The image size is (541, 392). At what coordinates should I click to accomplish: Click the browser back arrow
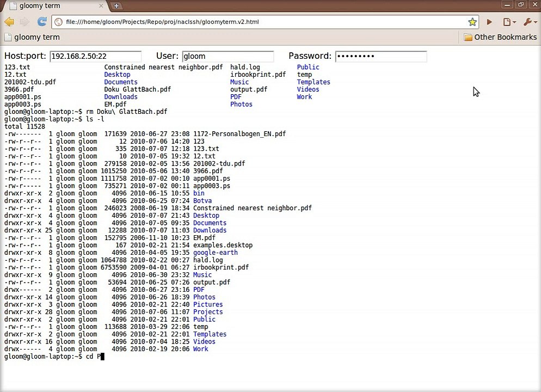point(9,22)
